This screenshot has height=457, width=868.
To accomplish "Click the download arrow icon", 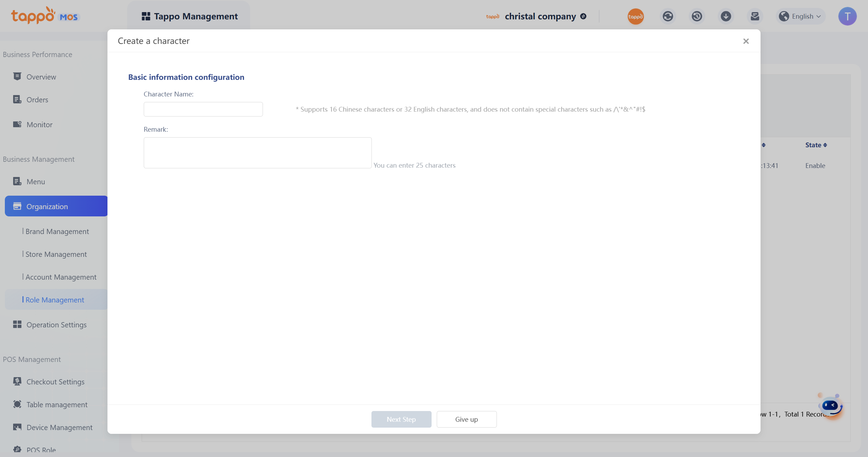I will [726, 16].
